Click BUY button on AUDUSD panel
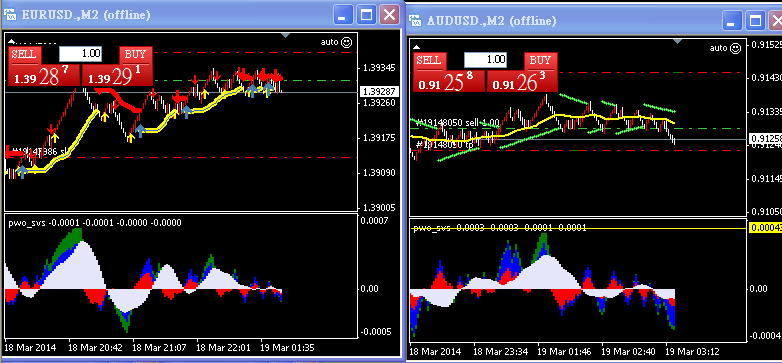782x363 pixels. point(541,61)
